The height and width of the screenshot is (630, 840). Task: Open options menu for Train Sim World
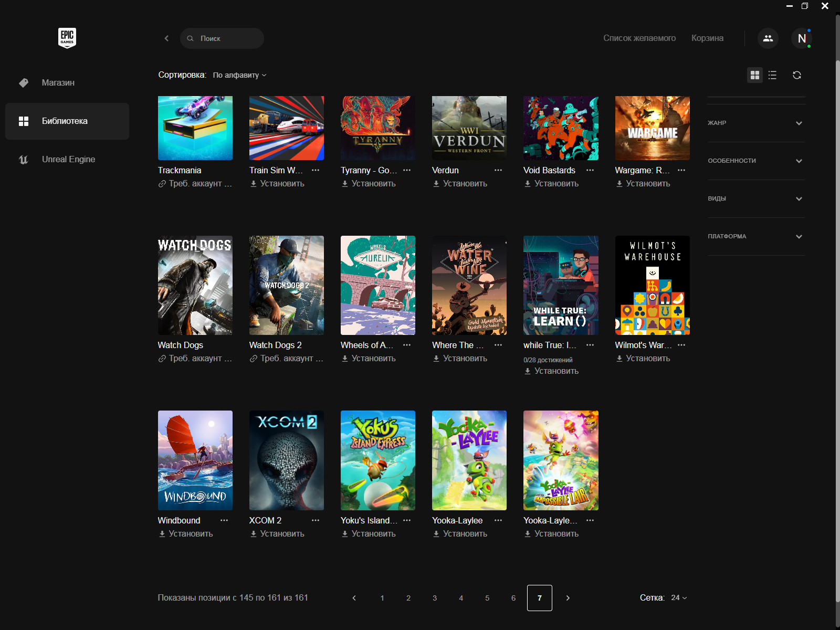click(x=316, y=170)
